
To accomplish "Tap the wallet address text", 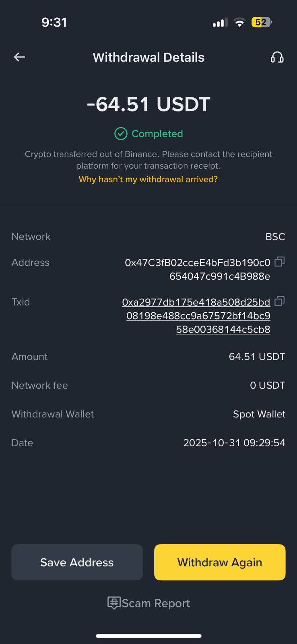I will click(198, 269).
